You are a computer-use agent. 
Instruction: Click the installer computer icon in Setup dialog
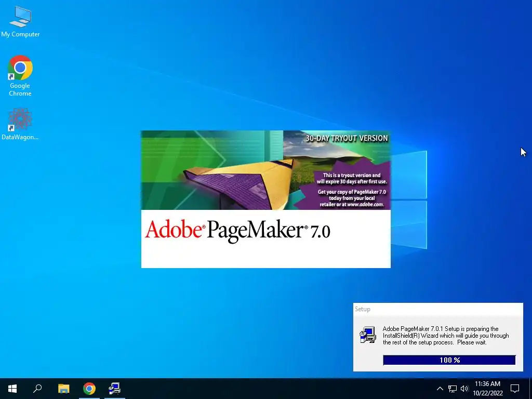click(x=368, y=335)
